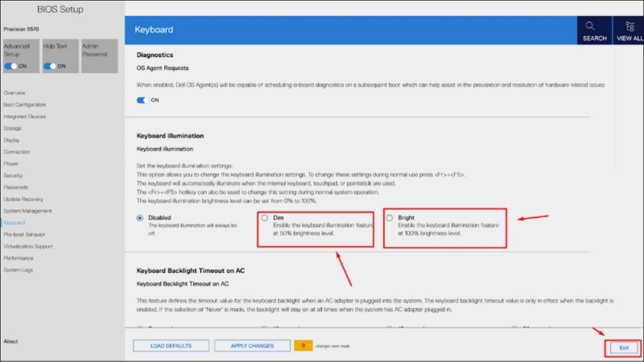Go to Overview in sidebar
This screenshot has height=362, width=644.
point(14,93)
